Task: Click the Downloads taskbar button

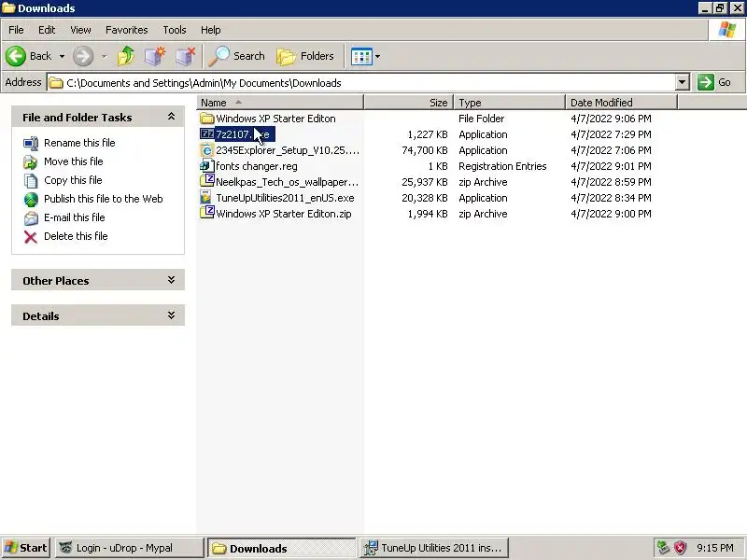Action: [282, 548]
